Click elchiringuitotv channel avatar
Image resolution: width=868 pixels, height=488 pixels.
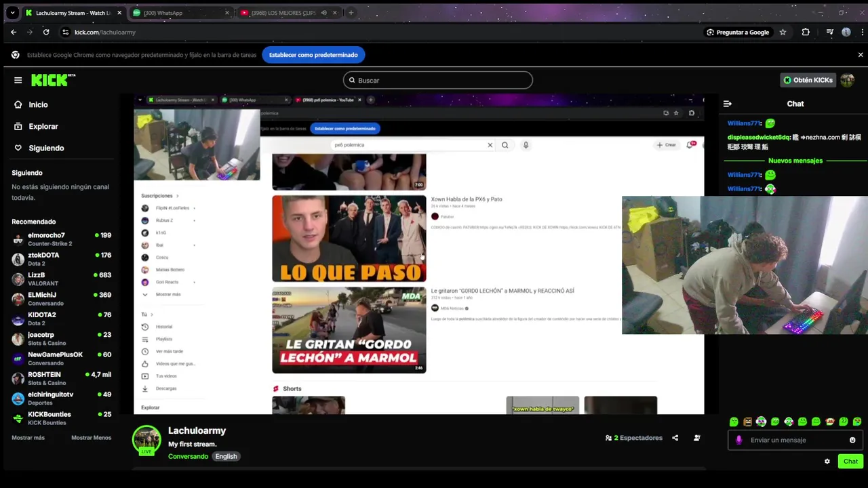pos(18,399)
